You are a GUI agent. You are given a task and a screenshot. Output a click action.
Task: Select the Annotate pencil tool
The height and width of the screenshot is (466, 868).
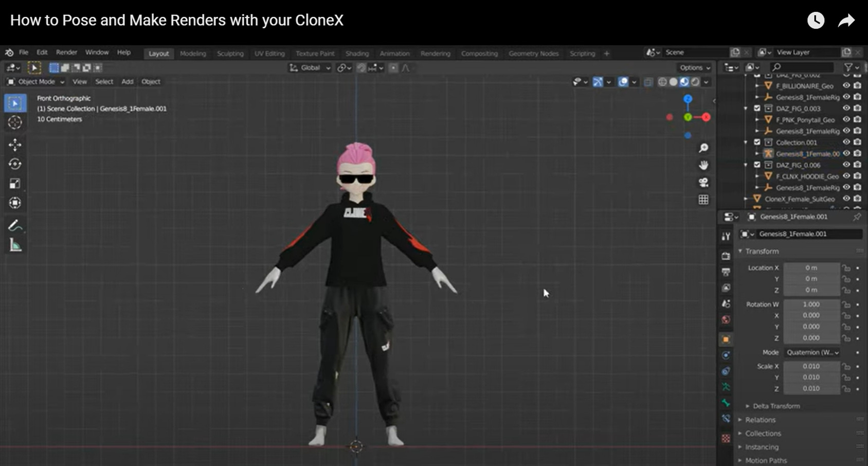15,225
